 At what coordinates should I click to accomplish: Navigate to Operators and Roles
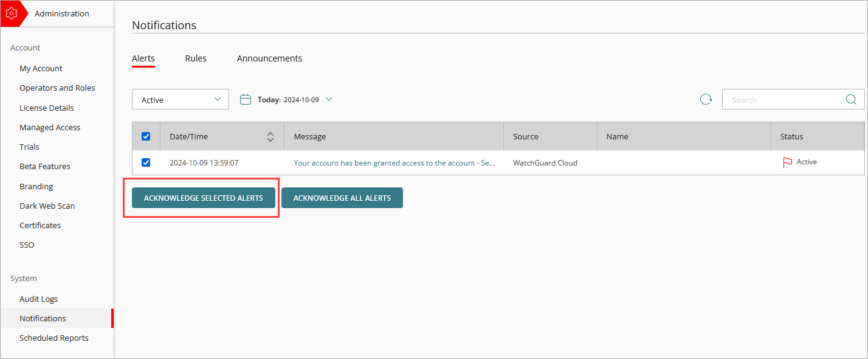(57, 88)
